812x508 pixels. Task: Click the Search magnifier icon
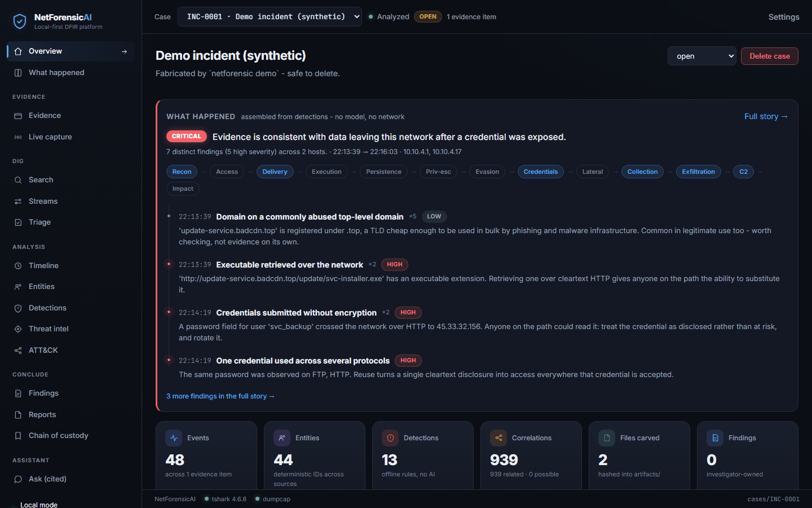pyautogui.click(x=18, y=180)
